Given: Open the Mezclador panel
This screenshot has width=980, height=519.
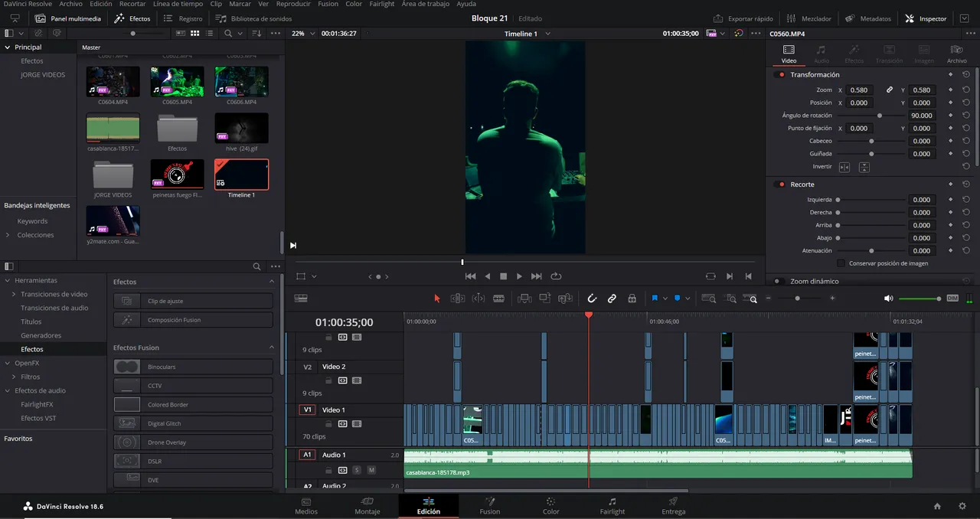Looking at the screenshot, I should 808,18.
